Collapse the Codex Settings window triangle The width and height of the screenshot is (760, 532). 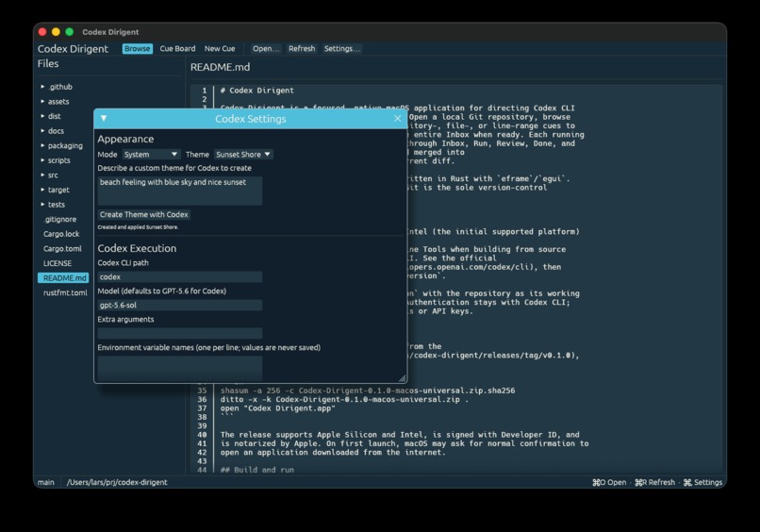coord(104,118)
